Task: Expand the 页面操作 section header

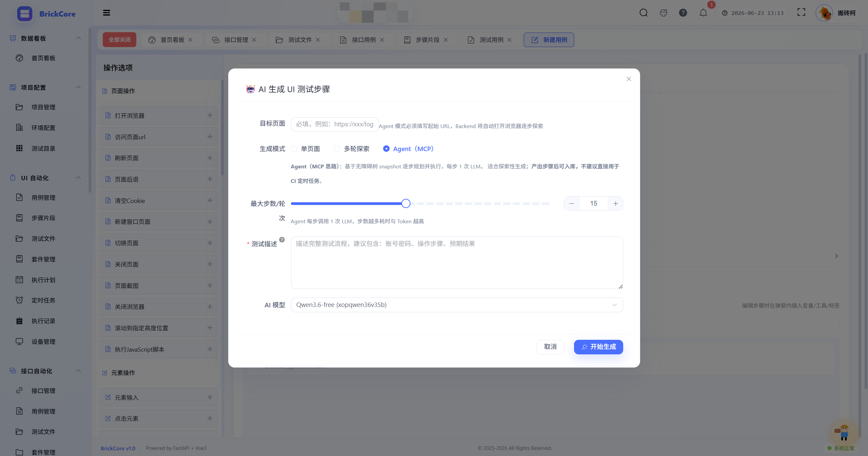Action: point(159,91)
